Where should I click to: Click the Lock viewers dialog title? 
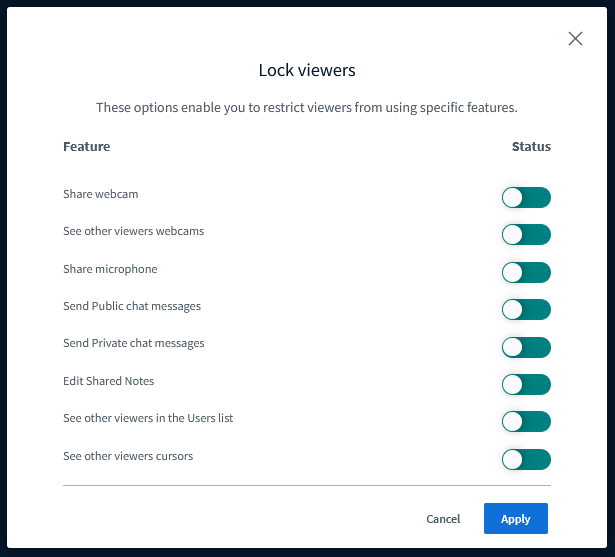pyautogui.click(x=307, y=71)
